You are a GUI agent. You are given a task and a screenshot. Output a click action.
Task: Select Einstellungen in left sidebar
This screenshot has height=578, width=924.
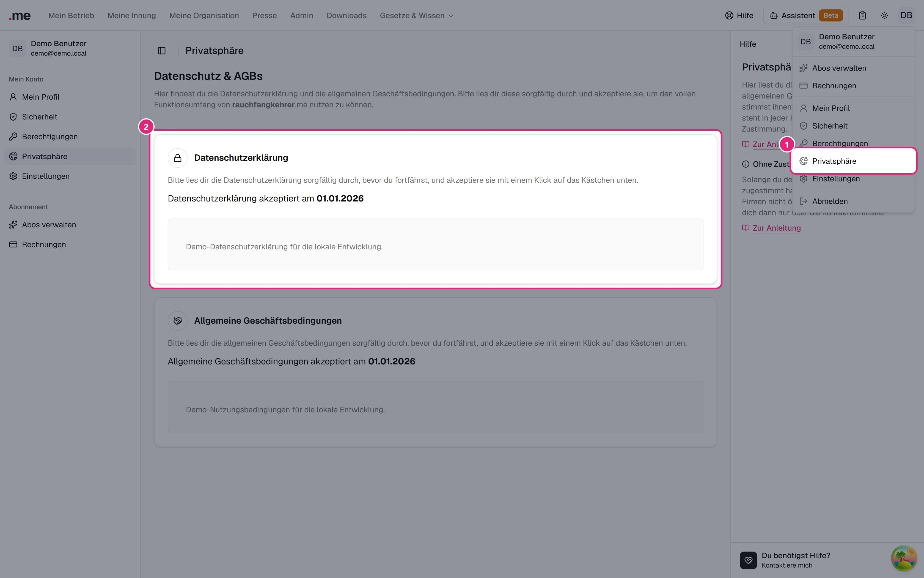70,176
